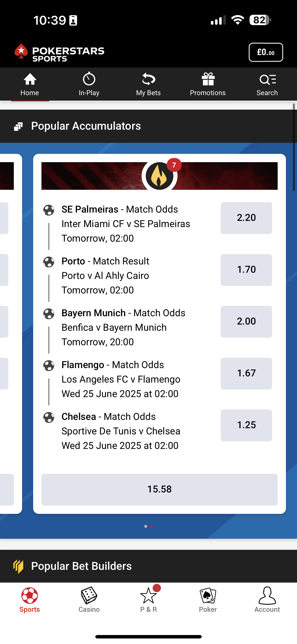Toggle SE Palmeiras 2.20 odds selection
Screen dimensions: 297x644
pos(246,218)
